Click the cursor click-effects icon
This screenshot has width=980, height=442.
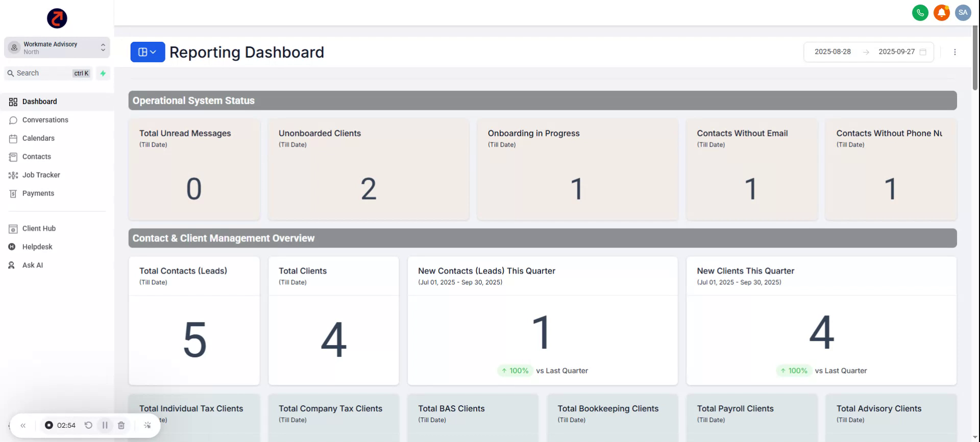(148, 425)
